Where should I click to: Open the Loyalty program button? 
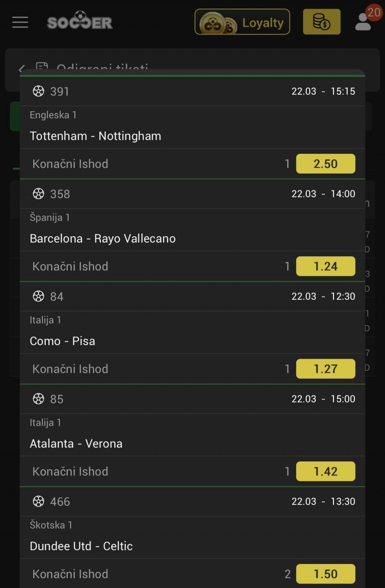coord(242,22)
